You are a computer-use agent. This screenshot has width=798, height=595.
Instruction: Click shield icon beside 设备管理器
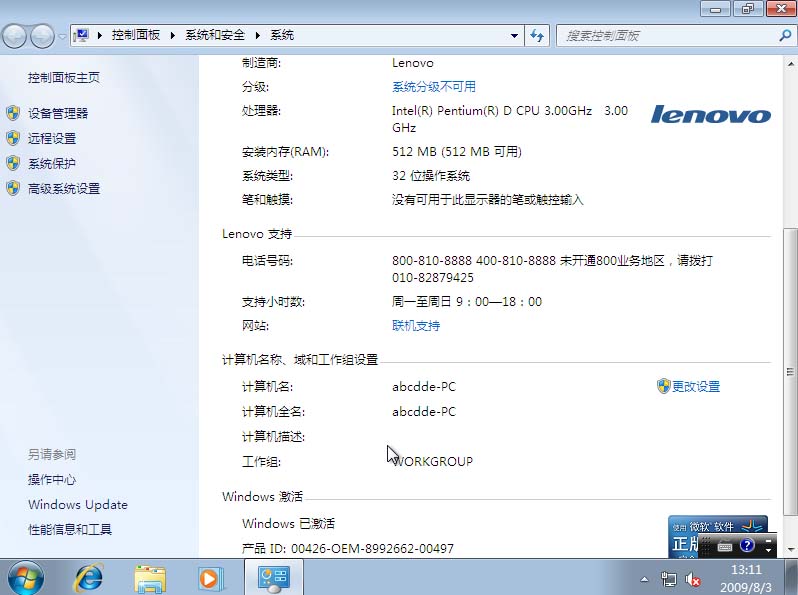(x=13, y=113)
